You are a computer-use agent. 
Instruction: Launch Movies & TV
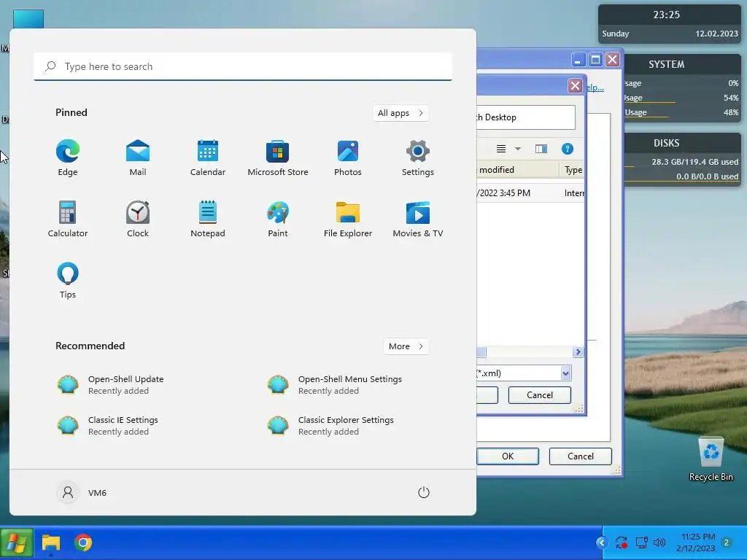pyautogui.click(x=418, y=219)
